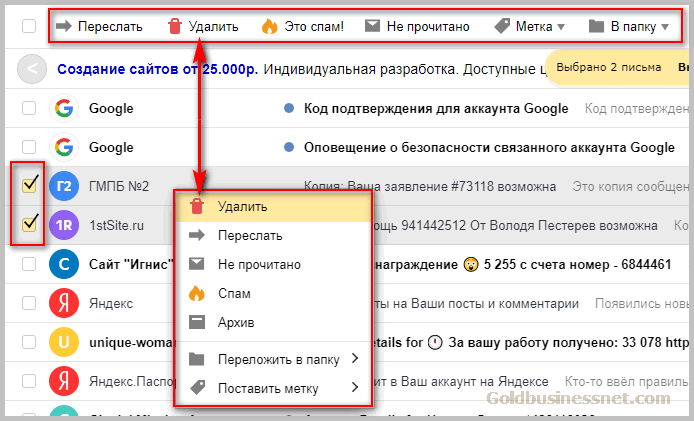Click Переслать button in top toolbar
The width and height of the screenshot is (694, 421).
click(x=99, y=27)
